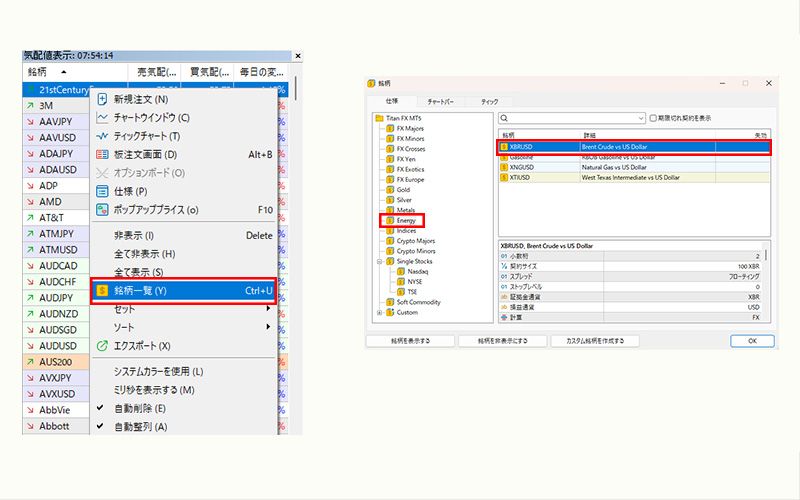Image resolution: width=800 pixels, height=500 pixels.
Task: Click the Gold folder icon in tree
Action: click(x=390, y=190)
